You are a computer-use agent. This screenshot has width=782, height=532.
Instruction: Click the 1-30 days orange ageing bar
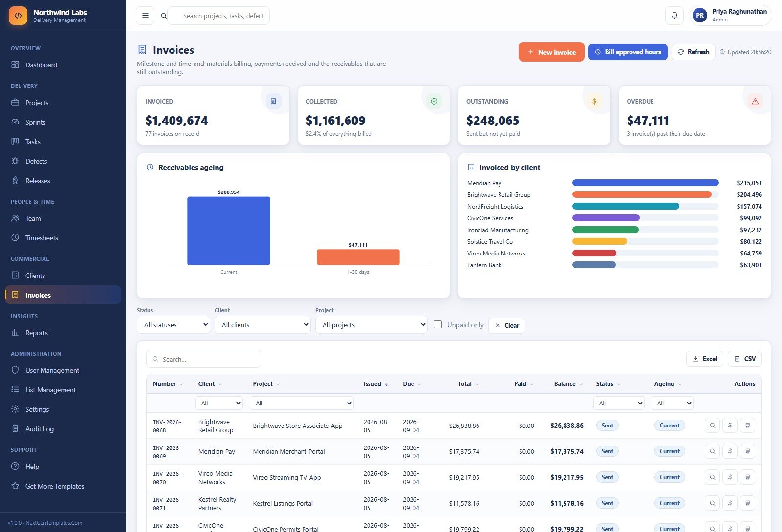click(358, 257)
